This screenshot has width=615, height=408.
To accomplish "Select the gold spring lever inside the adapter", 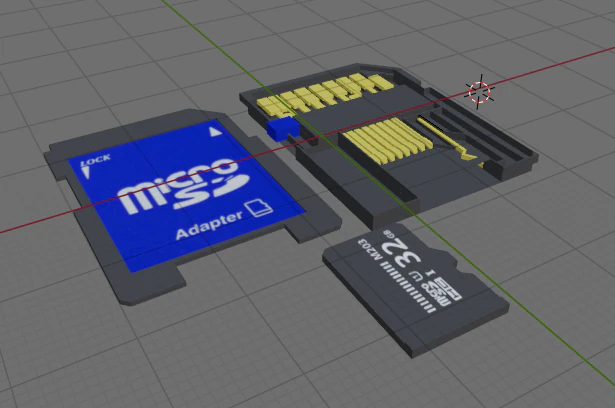I will point(447,137).
